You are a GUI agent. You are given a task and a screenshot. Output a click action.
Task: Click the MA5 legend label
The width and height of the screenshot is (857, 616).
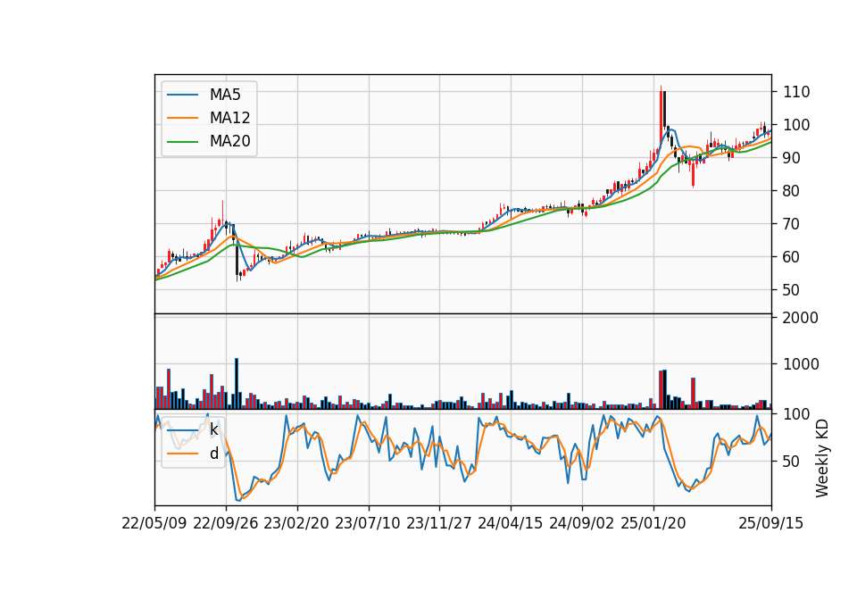[x=225, y=95]
